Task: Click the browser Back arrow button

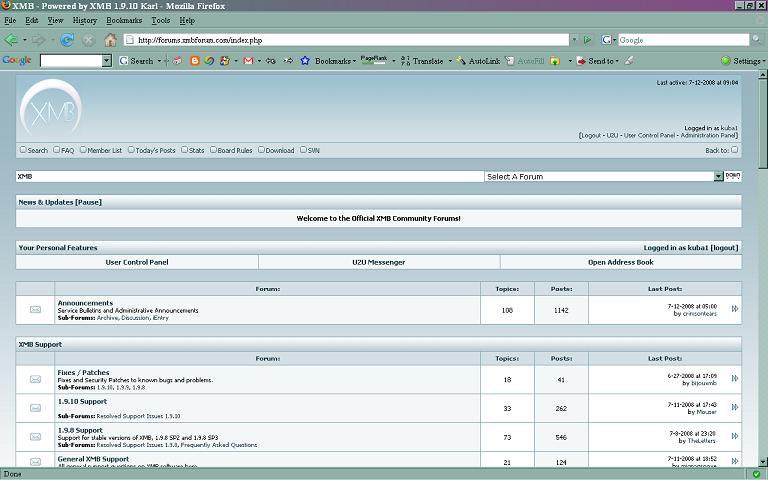Action: pyautogui.click(x=12, y=40)
